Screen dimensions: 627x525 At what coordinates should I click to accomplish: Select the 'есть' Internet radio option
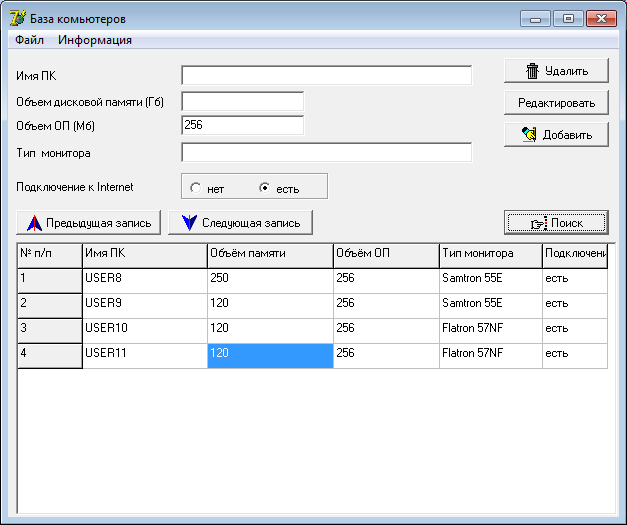tap(265, 187)
